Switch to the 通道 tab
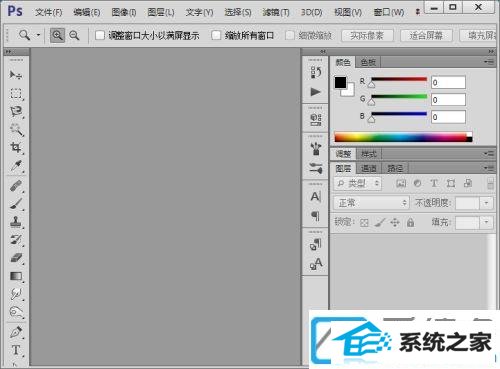The width and height of the screenshot is (500, 369). (369, 168)
